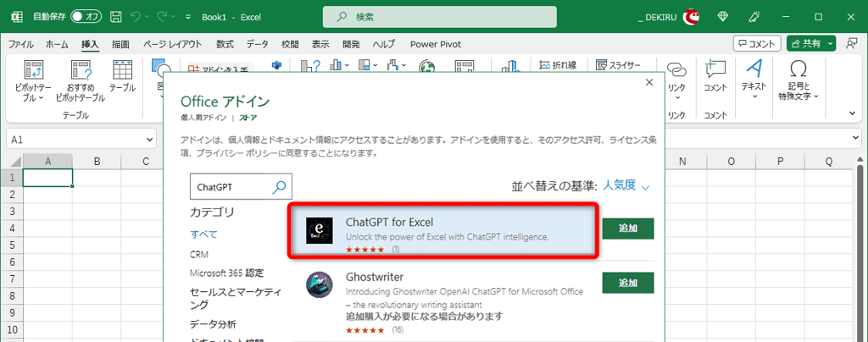Select the Data Analysis (データ分析) category

point(213,323)
